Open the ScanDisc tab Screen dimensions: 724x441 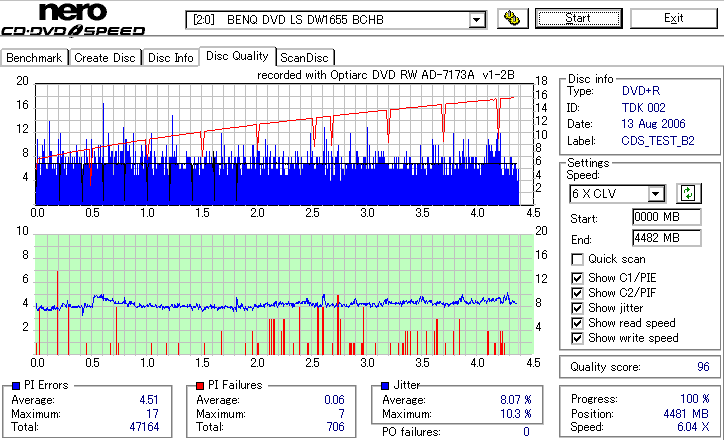pyautogui.click(x=305, y=58)
